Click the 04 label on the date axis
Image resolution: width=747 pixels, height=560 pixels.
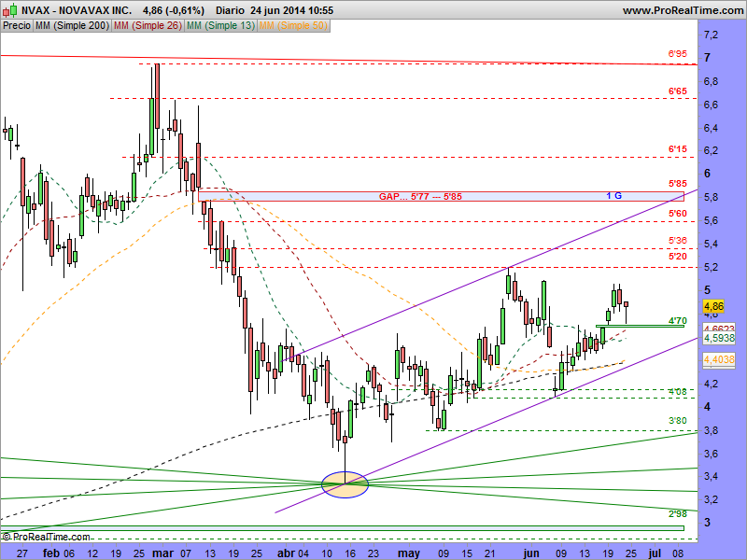point(303,553)
